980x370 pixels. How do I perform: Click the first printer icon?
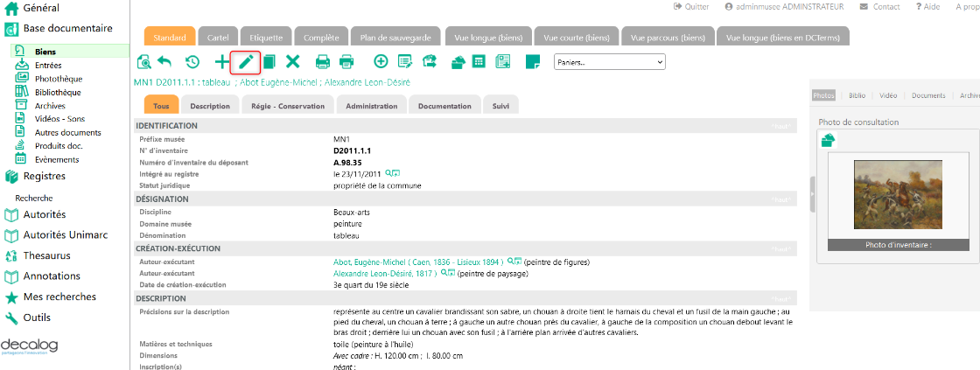click(x=322, y=62)
